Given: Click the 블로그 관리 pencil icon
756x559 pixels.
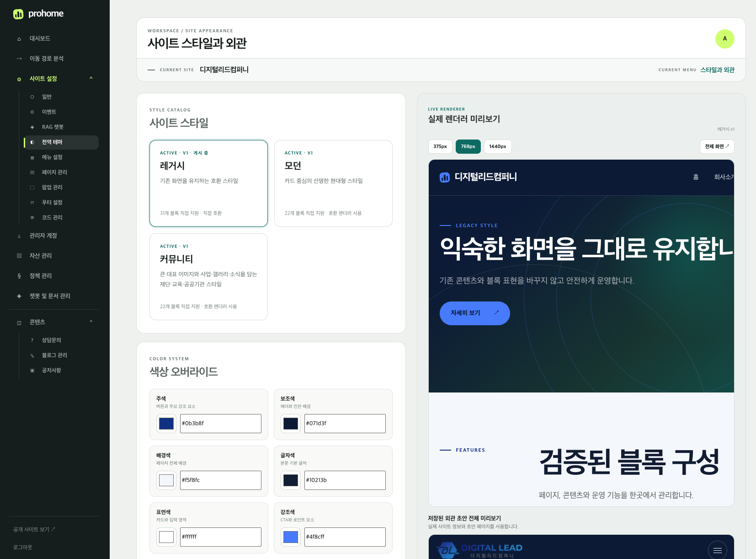Looking at the screenshot, I should [x=32, y=355].
